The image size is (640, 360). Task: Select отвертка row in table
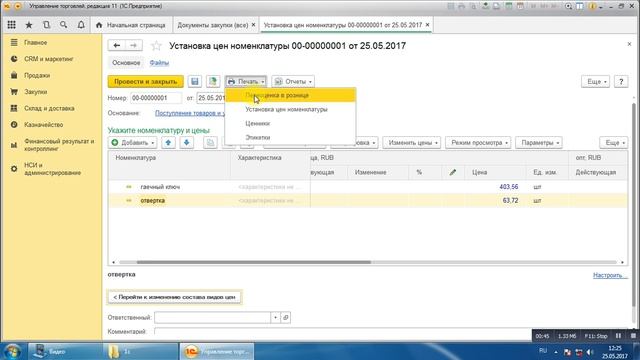367,200
